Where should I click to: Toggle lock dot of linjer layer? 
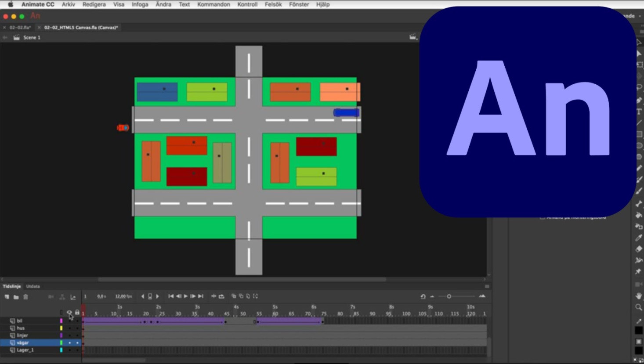(x=77, y=335)
